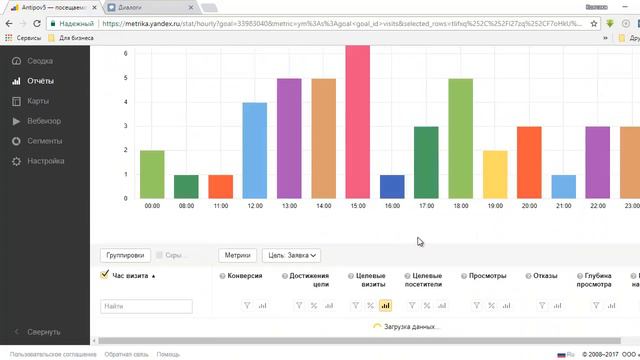Image resolution: width=640 pixels, height=360 pixels.
Task: Bookmark page with the star icon
Action: tap(594, 24)
